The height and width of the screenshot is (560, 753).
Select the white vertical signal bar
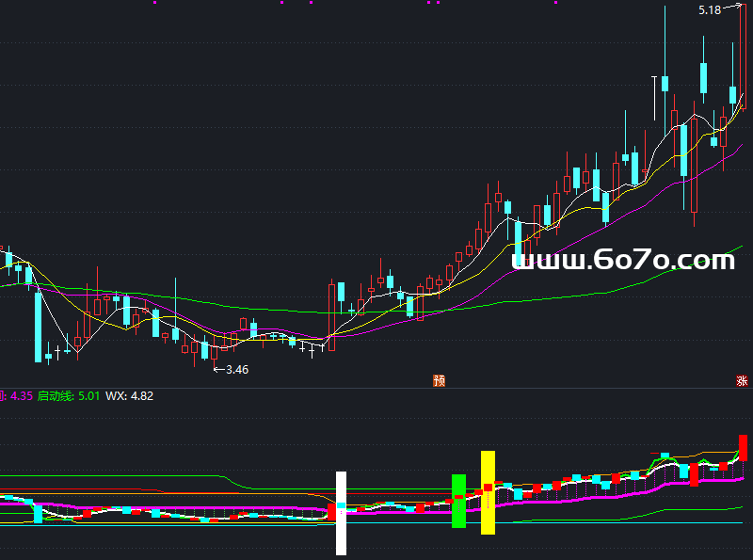pos(341,512)
